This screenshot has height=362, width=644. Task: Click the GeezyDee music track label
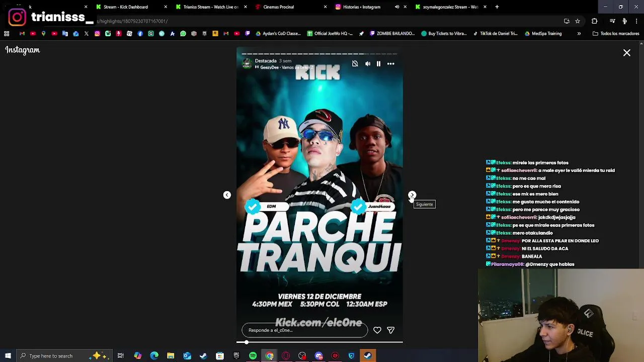click(284, 67)
